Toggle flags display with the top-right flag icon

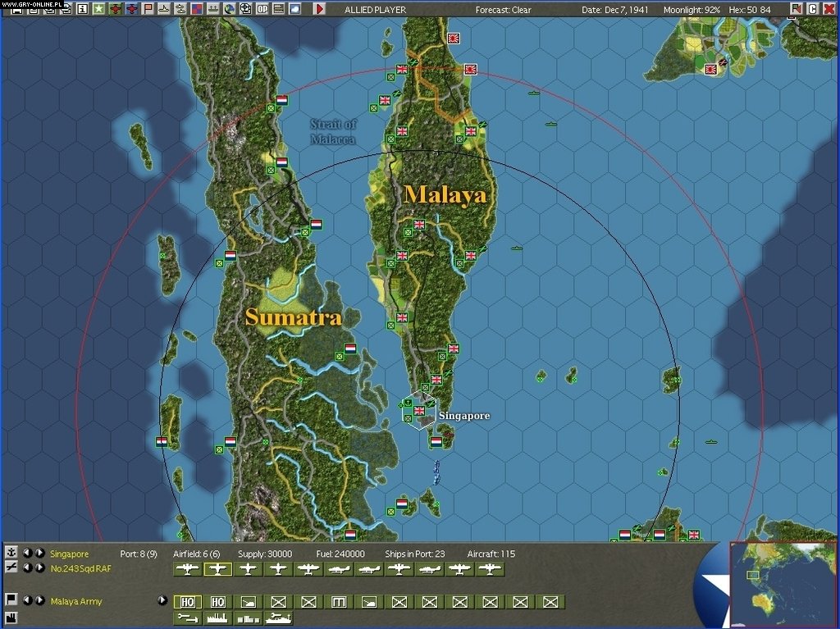click(797, 8)
